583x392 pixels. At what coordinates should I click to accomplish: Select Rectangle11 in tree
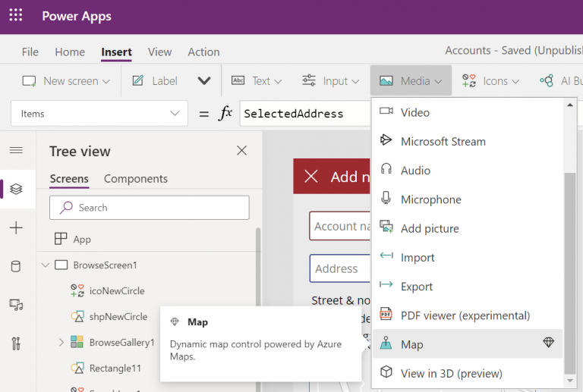tap(115, 368)
